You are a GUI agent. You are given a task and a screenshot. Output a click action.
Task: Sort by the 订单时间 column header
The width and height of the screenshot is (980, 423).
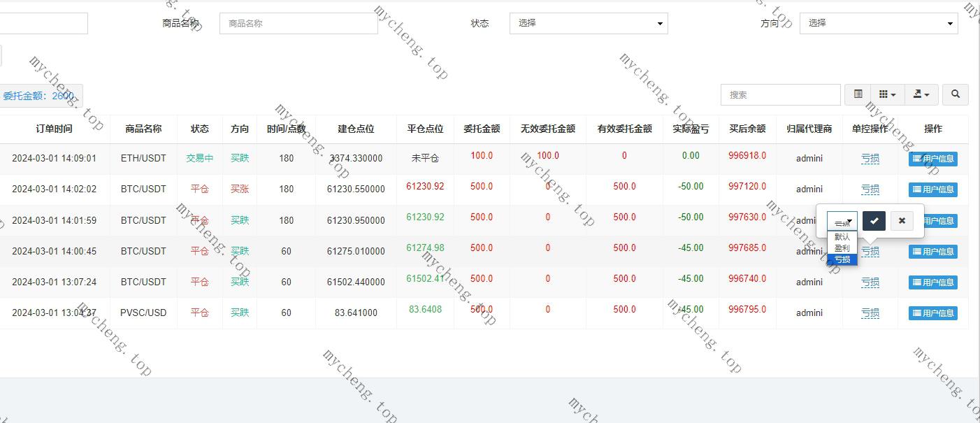pyautogui.click(x=54, y=129)
